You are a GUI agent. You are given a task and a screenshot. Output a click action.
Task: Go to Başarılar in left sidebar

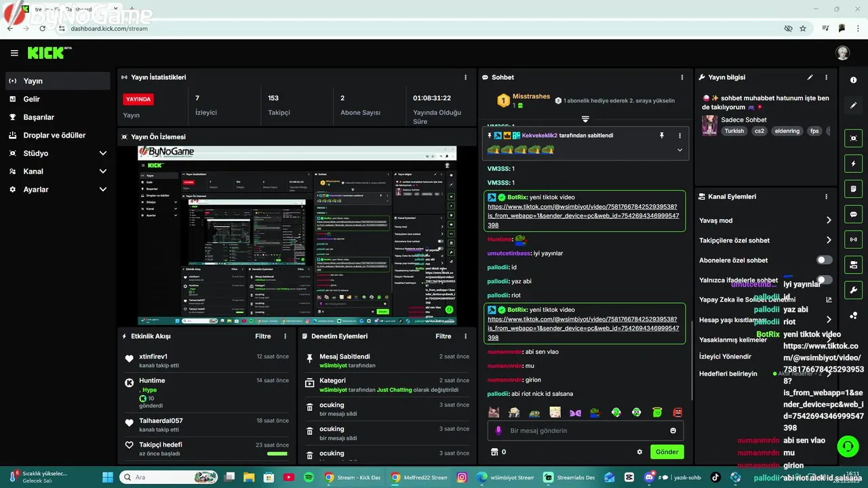[58, 117]
